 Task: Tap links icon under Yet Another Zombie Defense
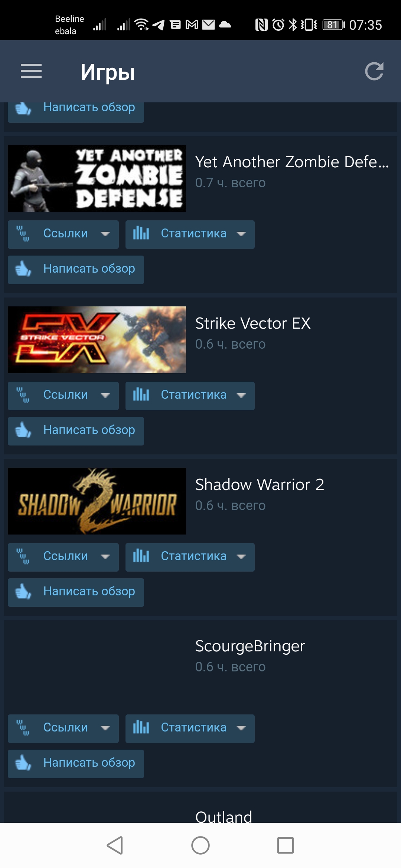[x=23, y=234]
